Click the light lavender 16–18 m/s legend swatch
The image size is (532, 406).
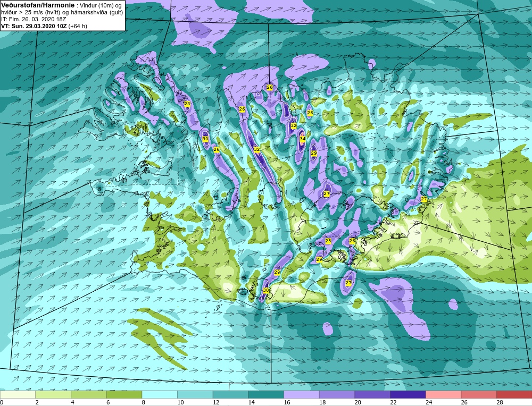click(301, 394)
